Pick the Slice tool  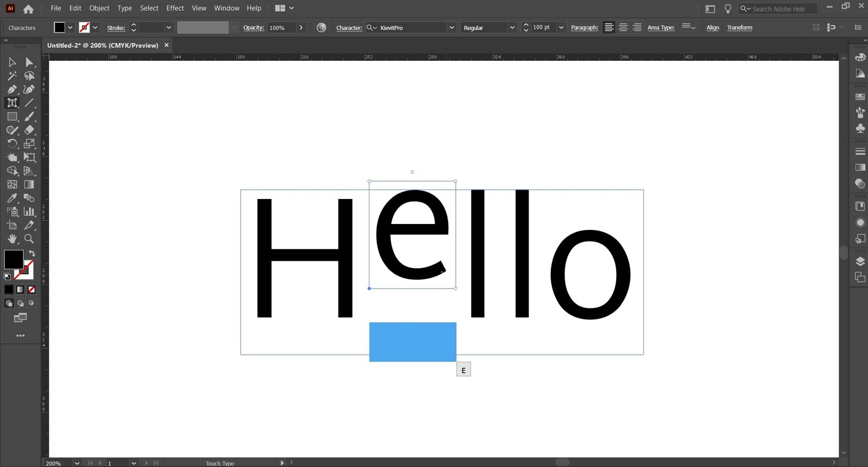click(29, 225)
